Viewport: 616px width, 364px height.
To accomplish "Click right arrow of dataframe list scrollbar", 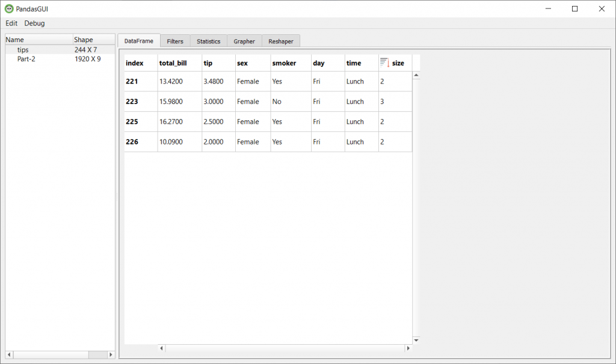I will pos(110,355).
